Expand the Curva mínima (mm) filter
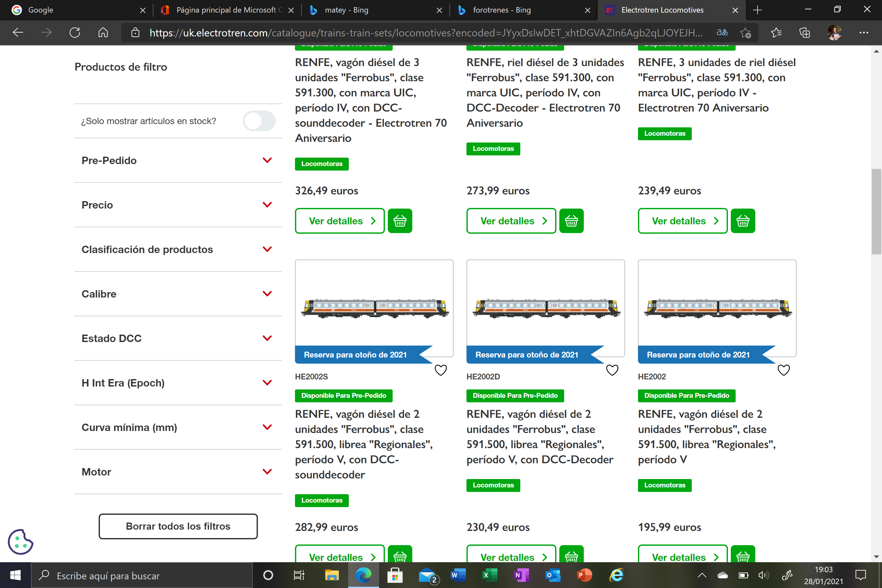This screenshot has width=882, height=588. (178, 427)
